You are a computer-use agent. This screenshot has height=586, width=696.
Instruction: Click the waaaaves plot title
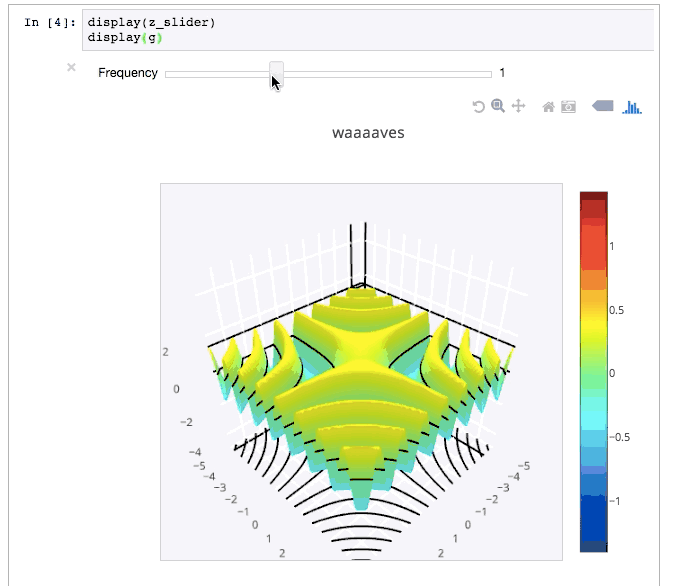(368, 132)
